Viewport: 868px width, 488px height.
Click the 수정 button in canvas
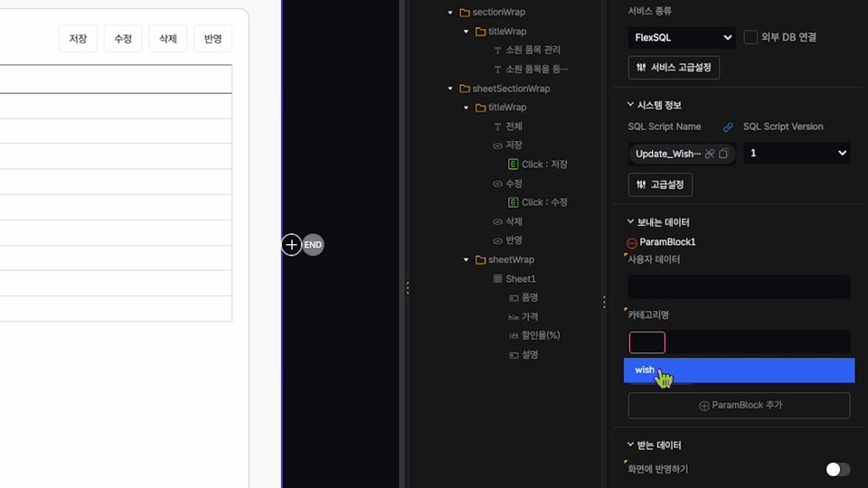point(123,39)
